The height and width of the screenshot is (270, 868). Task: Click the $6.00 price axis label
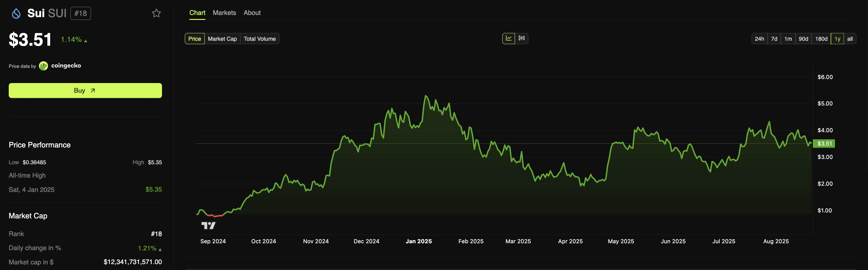click(825, 77)
